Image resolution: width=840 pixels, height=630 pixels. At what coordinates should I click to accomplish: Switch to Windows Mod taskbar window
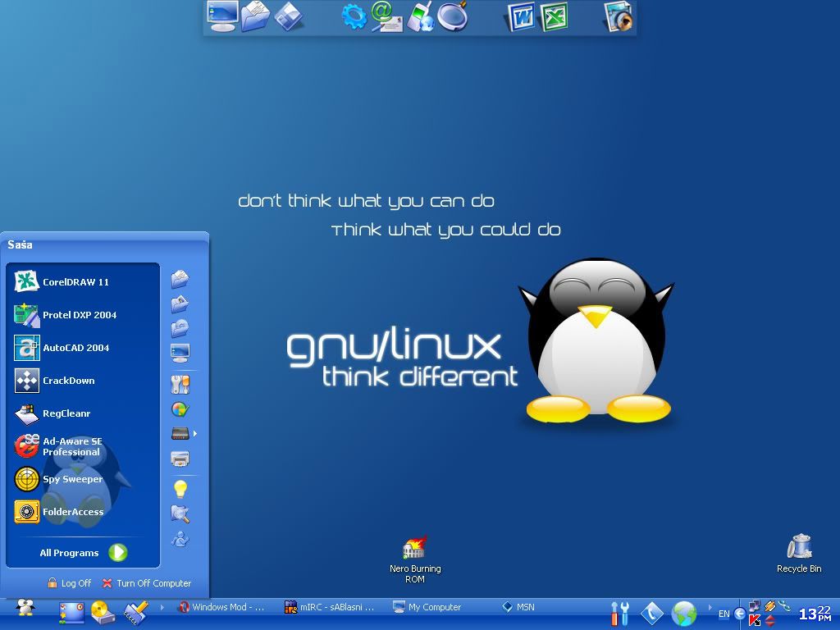221,607
